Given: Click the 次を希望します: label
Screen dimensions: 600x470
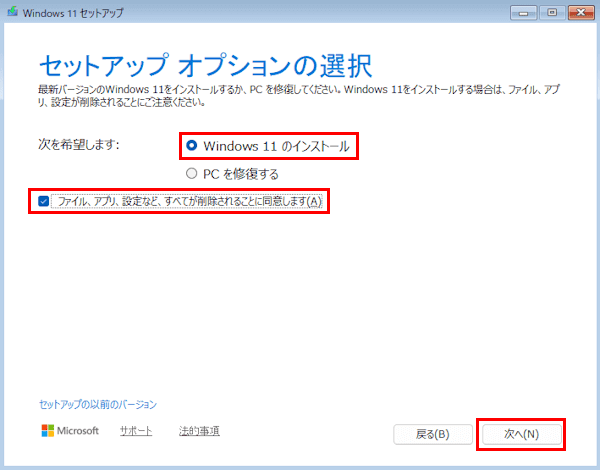Looking at the screenshot, I should (79, 145).
